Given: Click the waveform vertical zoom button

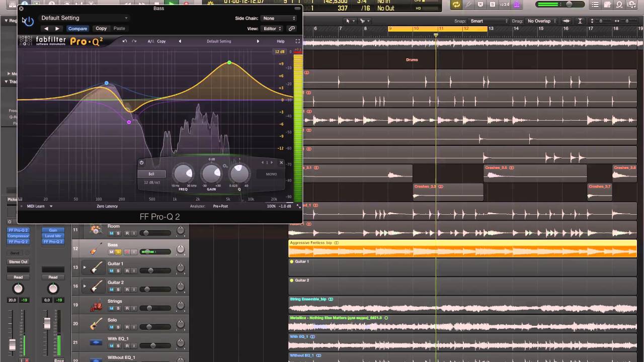Looking at the screenshot, I should (x=567, y=21).
